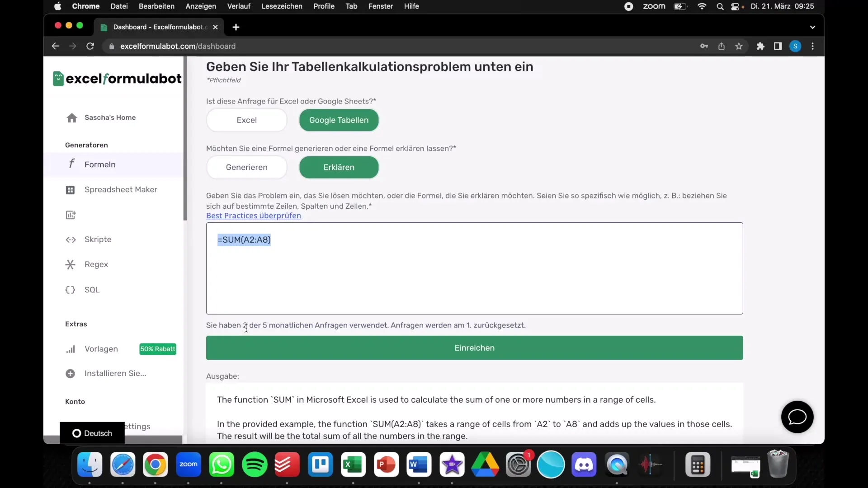868x488 pixels.
Task: Click the Generatoren section heading
Action: click(x=86, y=145)
